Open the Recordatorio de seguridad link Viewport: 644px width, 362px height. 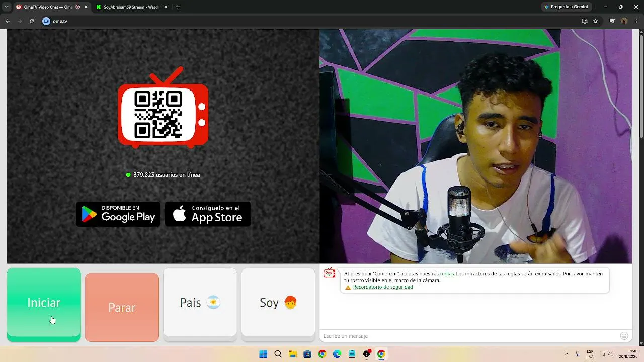(383, 287)
